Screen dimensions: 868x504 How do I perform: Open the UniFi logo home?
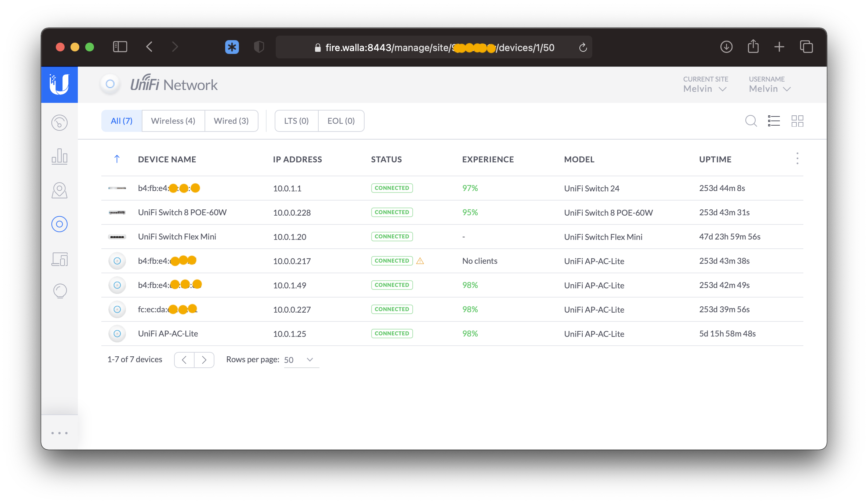click(59, 84)
